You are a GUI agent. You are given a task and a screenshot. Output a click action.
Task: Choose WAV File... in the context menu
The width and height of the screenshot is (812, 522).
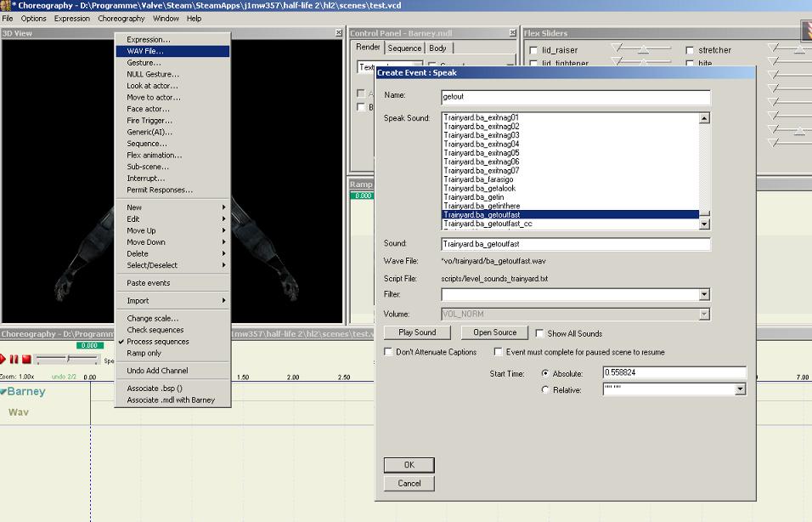click(x=172, y=51)
